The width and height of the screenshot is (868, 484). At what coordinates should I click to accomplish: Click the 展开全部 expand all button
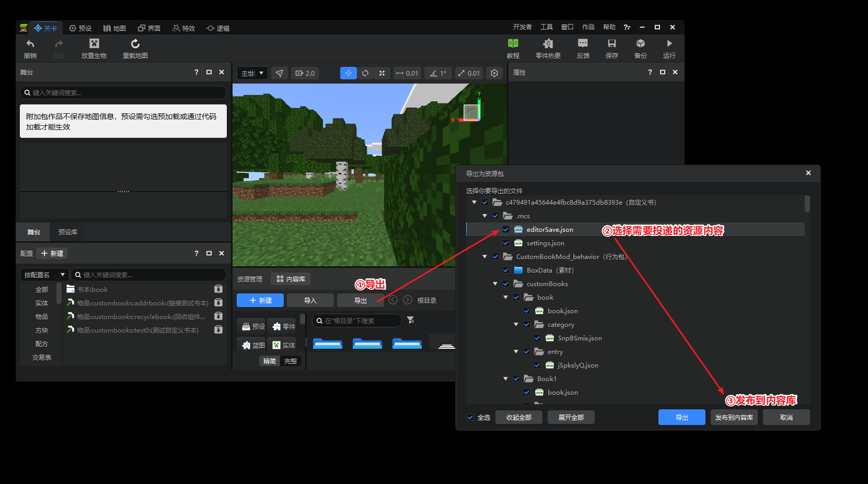click(x=571, y=417)
